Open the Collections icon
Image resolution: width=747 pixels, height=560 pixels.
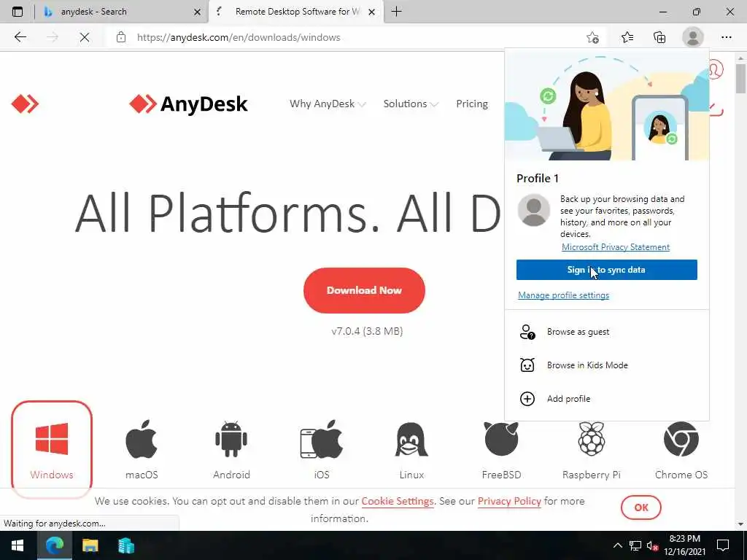659,37
